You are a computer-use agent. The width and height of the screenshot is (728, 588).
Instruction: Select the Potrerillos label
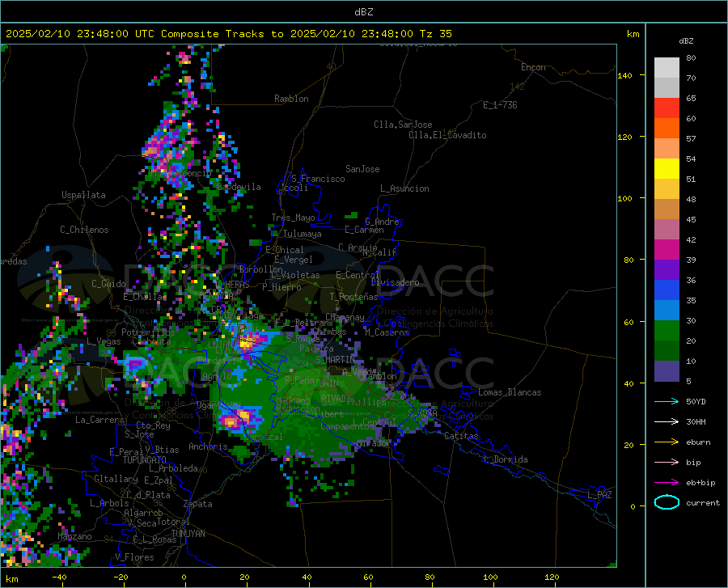(x=148, y=332)
